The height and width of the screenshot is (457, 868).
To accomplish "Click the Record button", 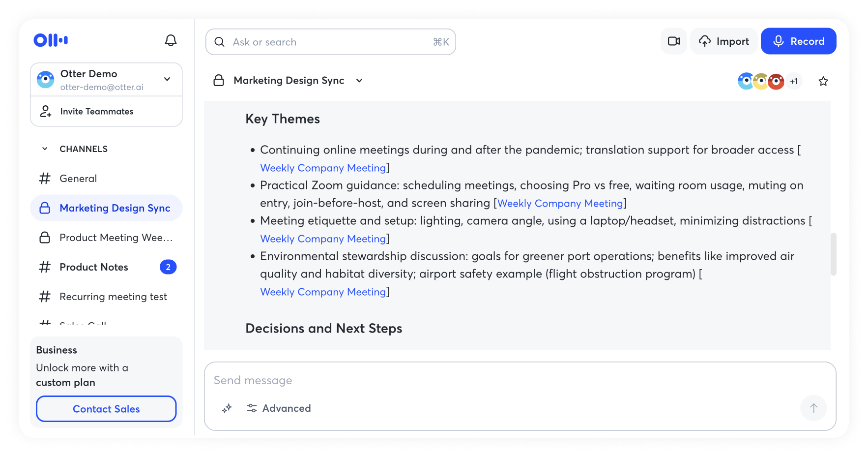I will point(798,41).
